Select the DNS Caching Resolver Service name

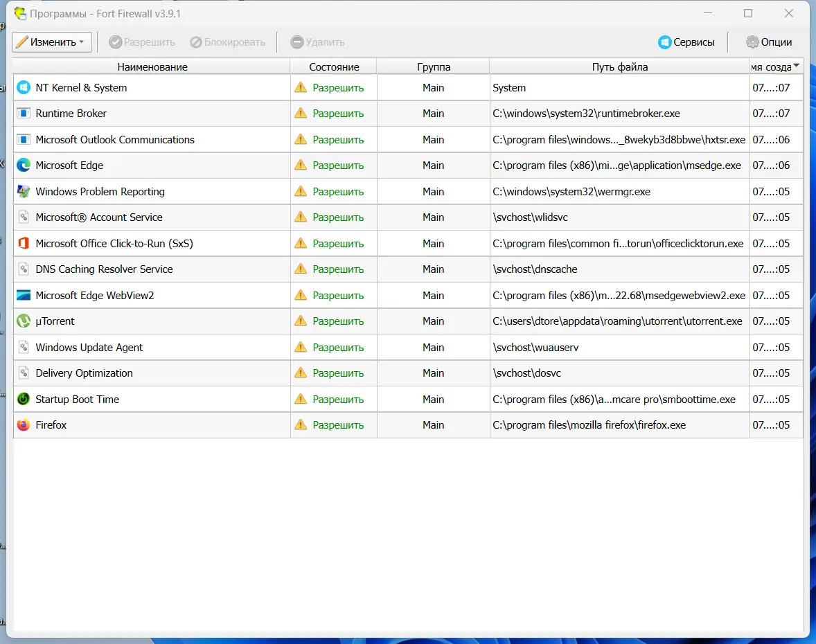104,269
